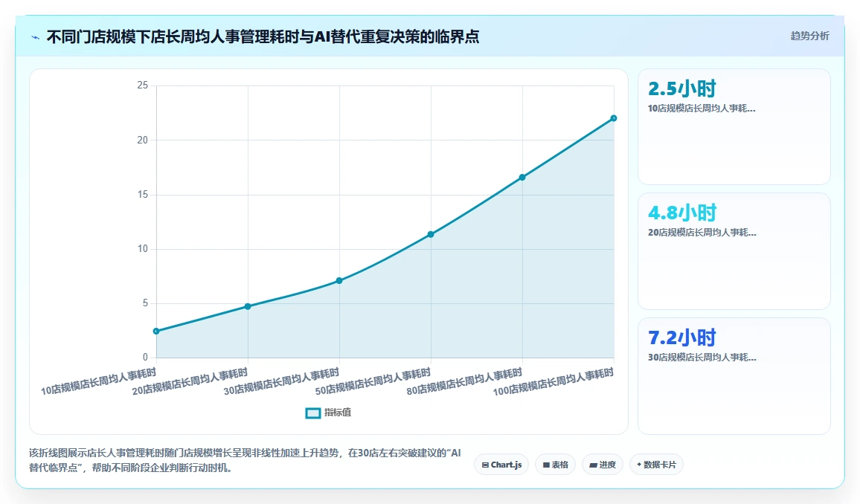Click the x-axis label 20店规模店长周均人事耗时

190,381
